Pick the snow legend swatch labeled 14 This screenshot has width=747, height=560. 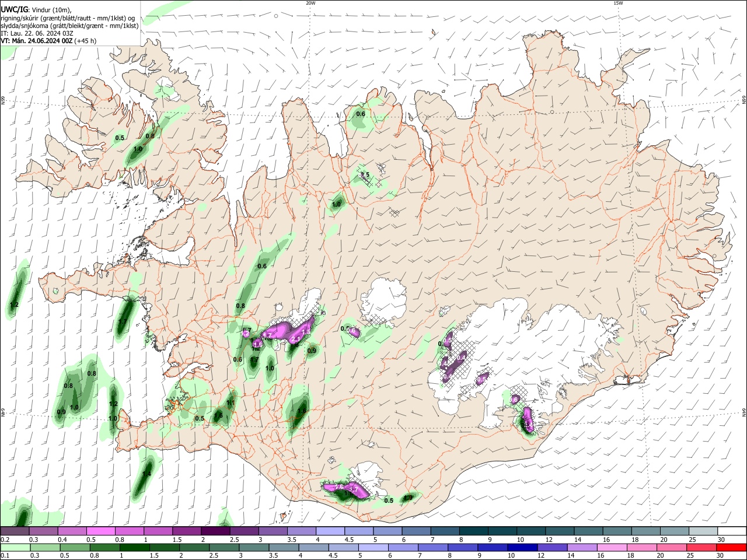[x=589, y=531]
